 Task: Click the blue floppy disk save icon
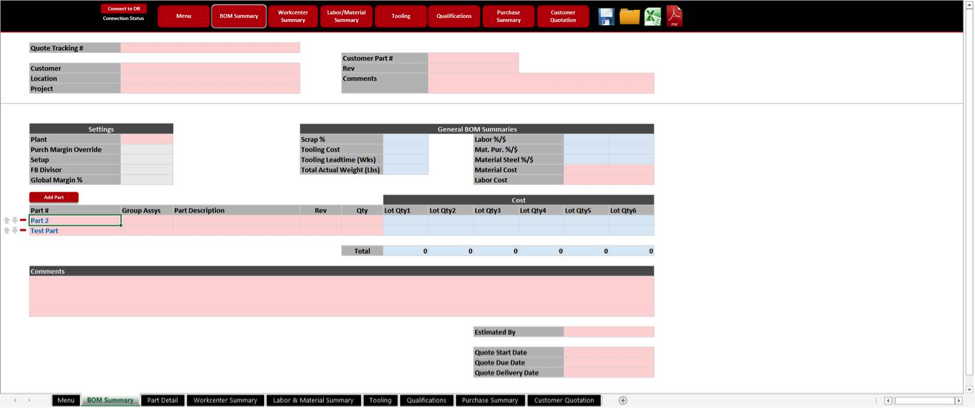coord(606,16)
